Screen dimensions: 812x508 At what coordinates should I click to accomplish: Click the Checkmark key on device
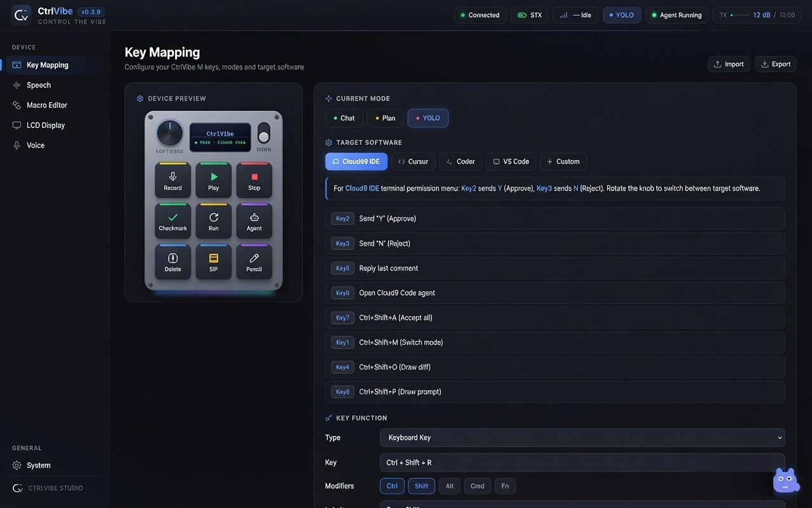173,221
